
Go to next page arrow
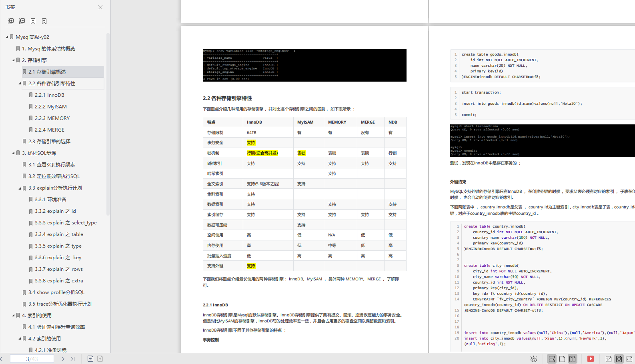click(x=63, y=359)
